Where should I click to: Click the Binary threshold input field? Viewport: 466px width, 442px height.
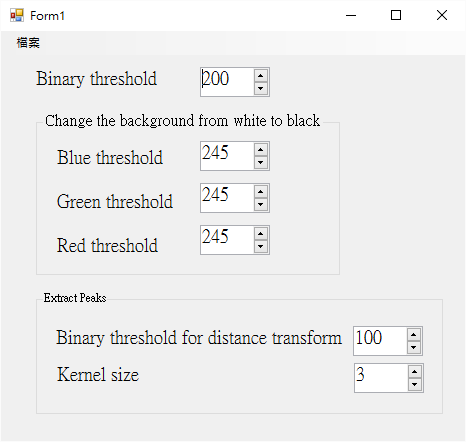coord(228,82)
